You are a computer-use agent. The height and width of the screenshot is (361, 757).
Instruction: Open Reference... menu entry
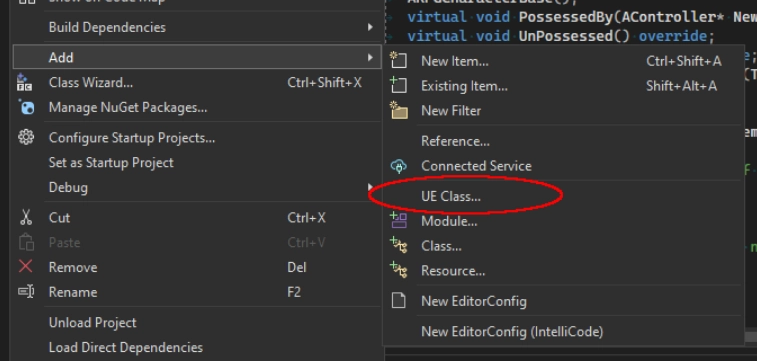pyautogui.click(x=562, y=141)
